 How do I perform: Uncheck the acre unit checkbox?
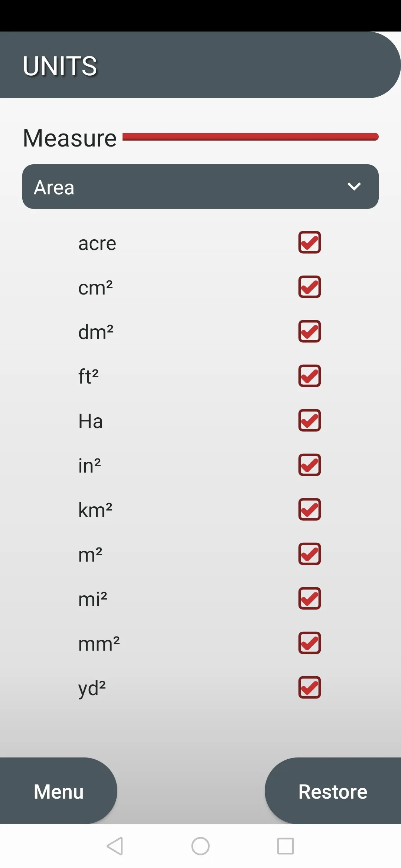click(x=309, y=243)
